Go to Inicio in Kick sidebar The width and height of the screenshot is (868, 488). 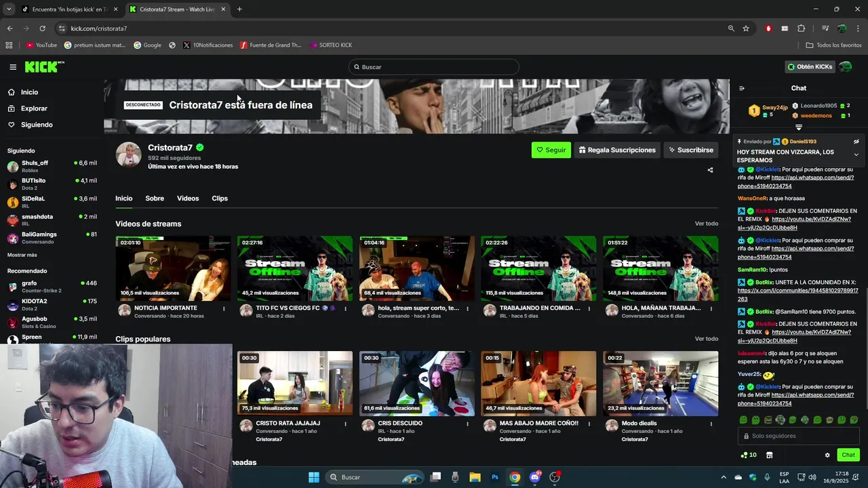pyautogui.click(x=23, y=92)
